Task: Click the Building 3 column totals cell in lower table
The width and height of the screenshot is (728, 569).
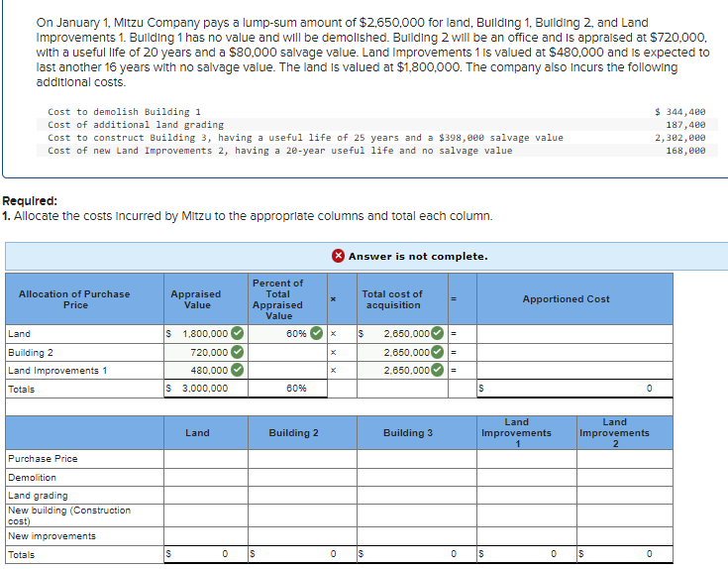Action: 416,554
